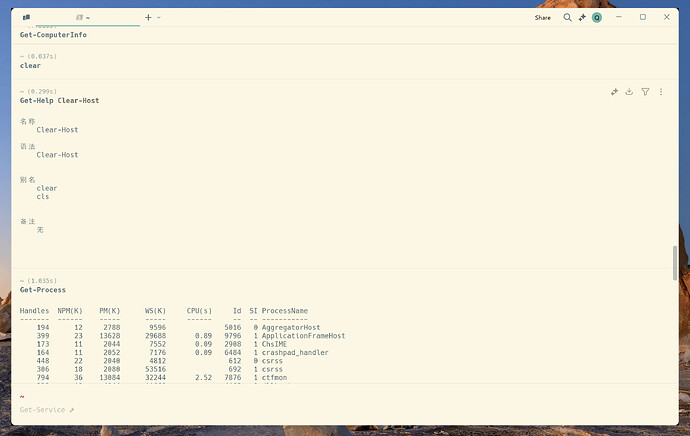
Task: Click CPU value 2.52
Action: 203,377
